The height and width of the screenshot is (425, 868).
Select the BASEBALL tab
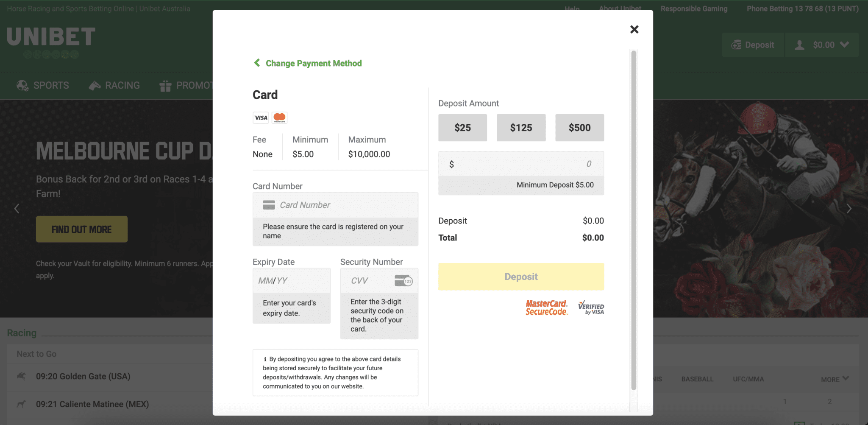pos(697,379)
